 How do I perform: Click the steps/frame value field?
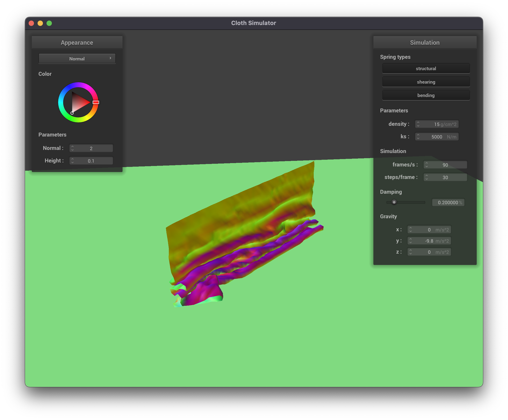pos(445,177)
